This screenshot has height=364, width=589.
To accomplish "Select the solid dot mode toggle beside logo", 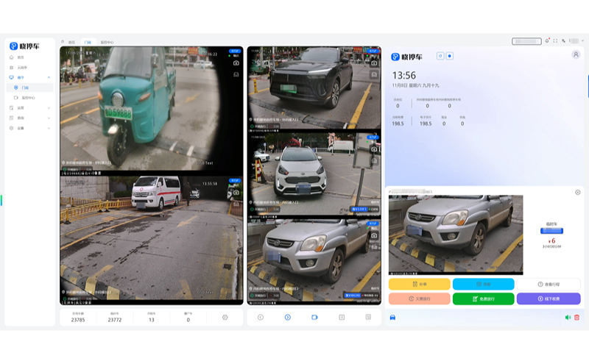I will pyautogui.click(x=450, y=56).
